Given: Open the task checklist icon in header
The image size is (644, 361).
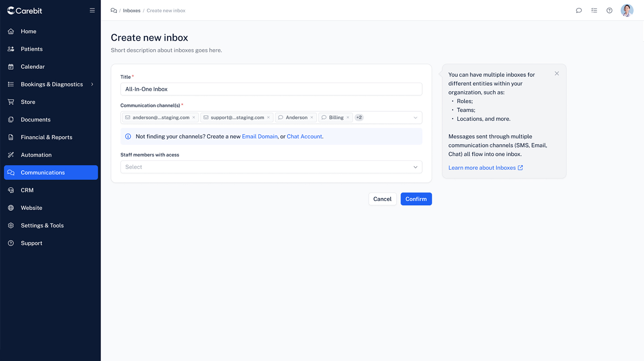Looking at the screenshot, I should click(594, 10).
